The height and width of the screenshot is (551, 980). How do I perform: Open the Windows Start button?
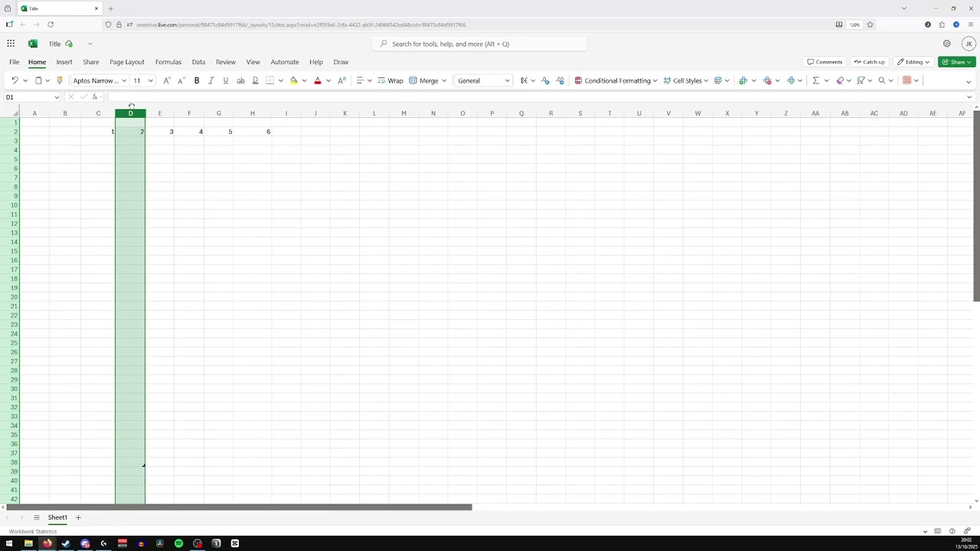coord(9,543)
